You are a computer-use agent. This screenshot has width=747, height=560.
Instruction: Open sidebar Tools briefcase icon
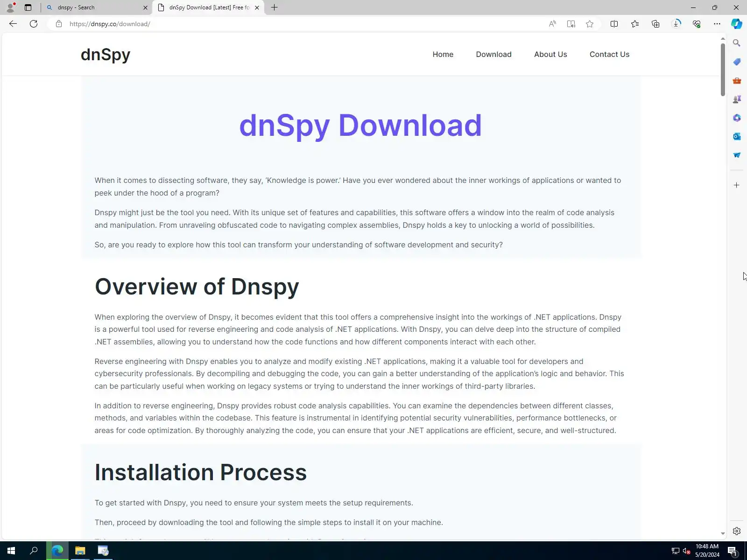pyautogui.click(x=737, y=80)
